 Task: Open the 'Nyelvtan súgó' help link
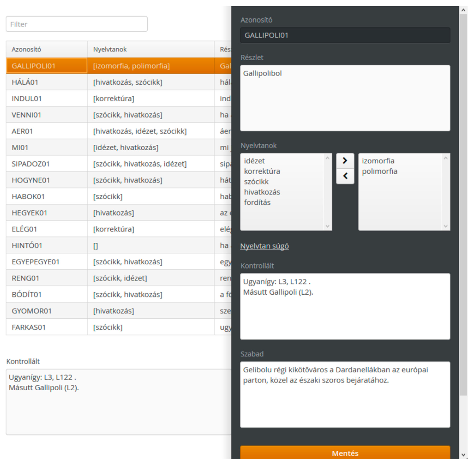pyautogui.click(x=264, y=246)
